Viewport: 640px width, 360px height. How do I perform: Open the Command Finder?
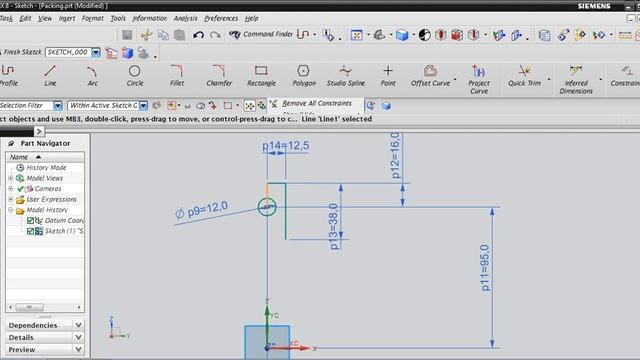coord(261,35)
